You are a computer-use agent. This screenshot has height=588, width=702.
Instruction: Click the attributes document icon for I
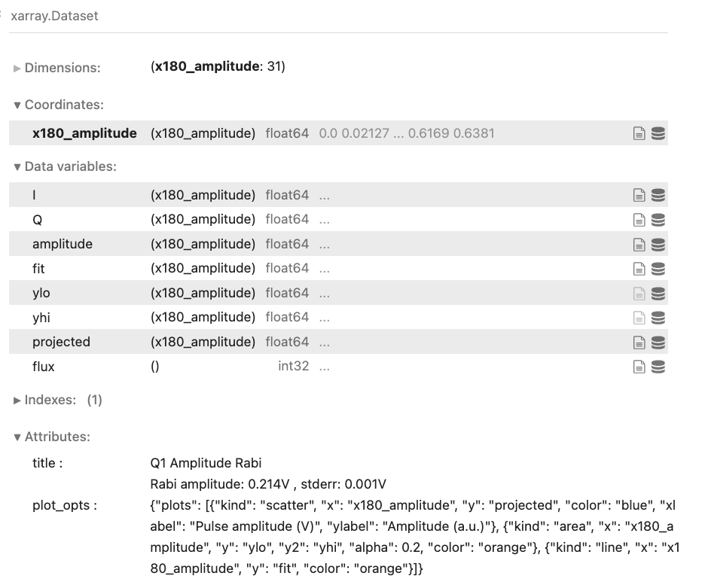(639, 196)
